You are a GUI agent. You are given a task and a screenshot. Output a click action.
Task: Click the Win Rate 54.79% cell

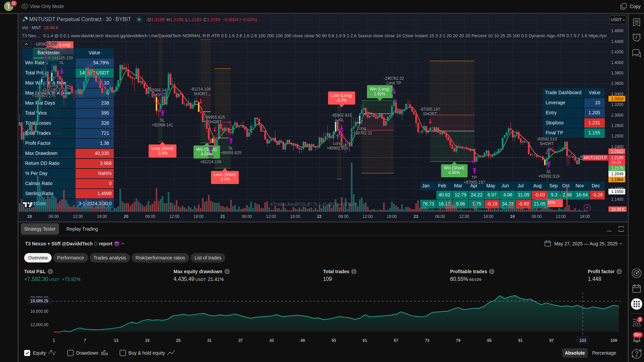pos(95,63)
